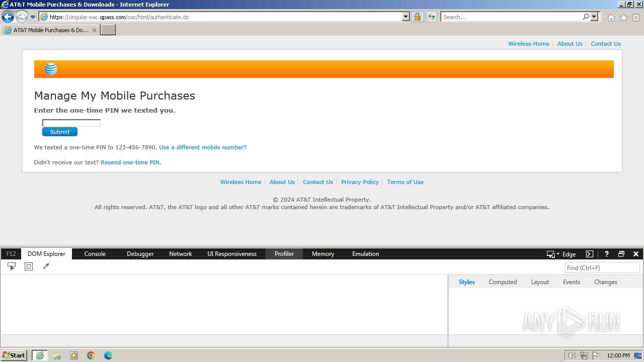644x362 pixels.
Task: Switch to the Debugger tab
Action: 140,254
